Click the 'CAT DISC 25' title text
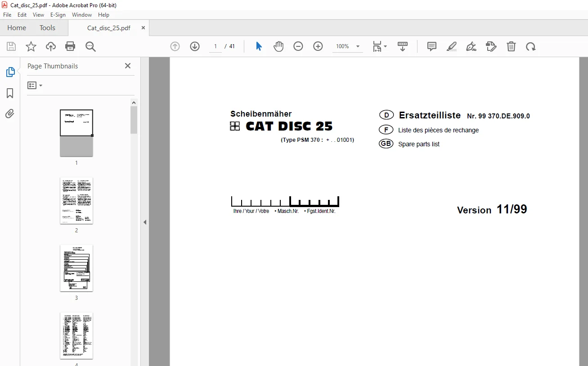Image resolution: width=588 pixels, height=366 pixels. (289, 126)
